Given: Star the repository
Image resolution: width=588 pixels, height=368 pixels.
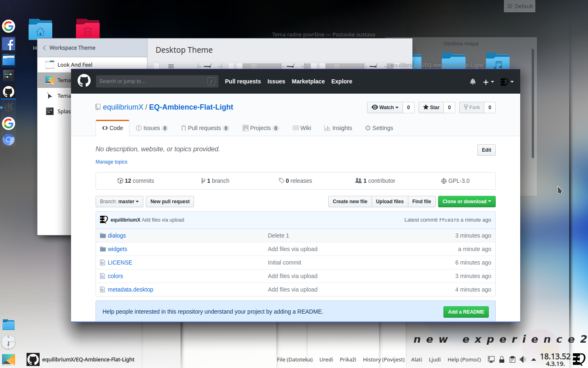Looking at the screenshot, I should coord(431,108).
